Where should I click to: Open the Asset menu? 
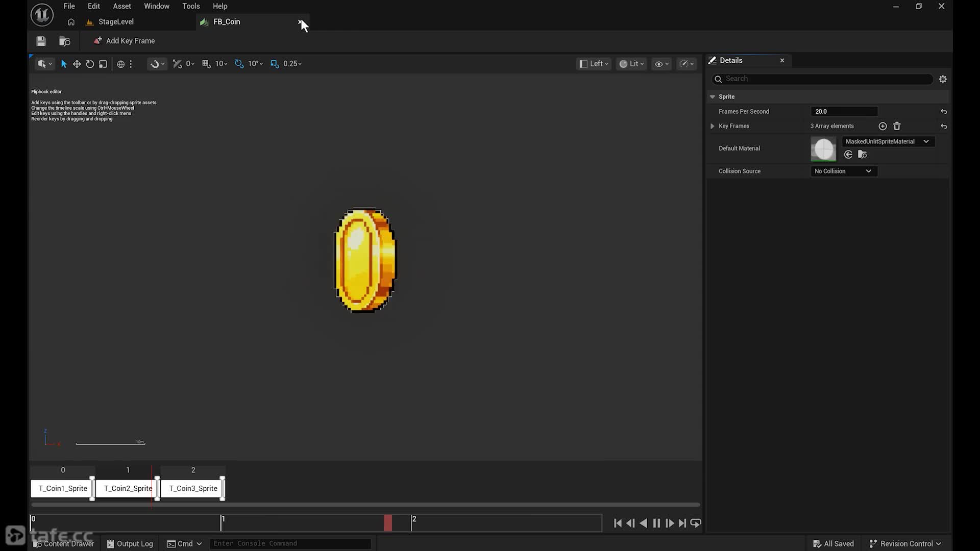coord(122,6)
